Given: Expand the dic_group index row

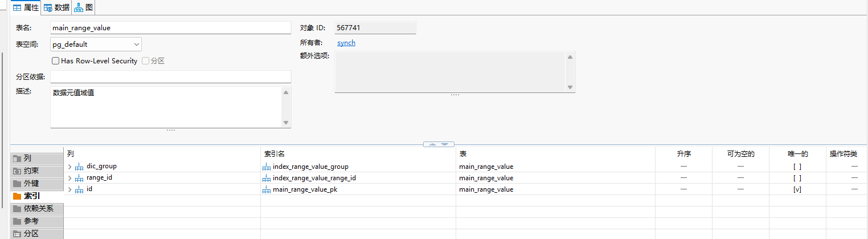Looking at the screenshot, I should point(70,167).
